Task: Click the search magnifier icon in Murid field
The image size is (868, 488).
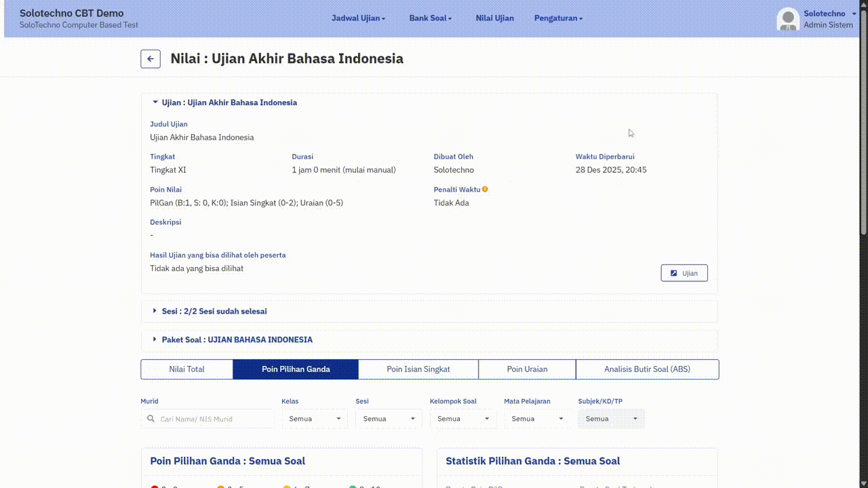Action: point(151,419)
